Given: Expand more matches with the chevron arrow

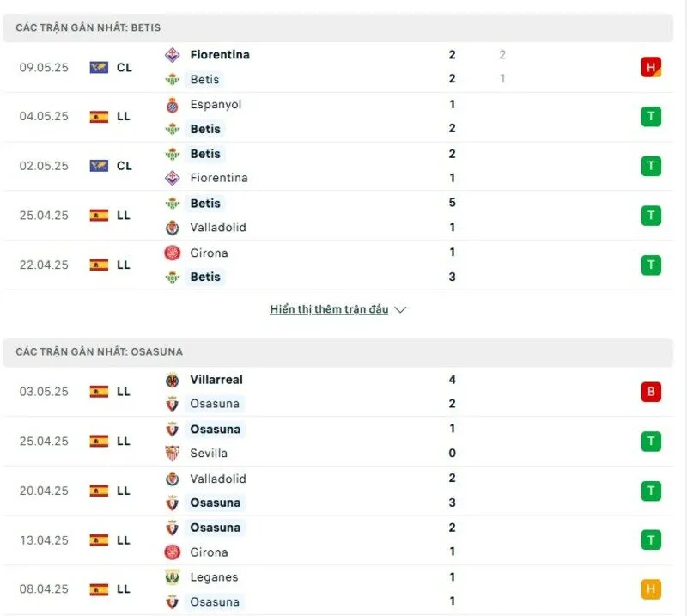Looking at the screenshot, I should 401,310.
